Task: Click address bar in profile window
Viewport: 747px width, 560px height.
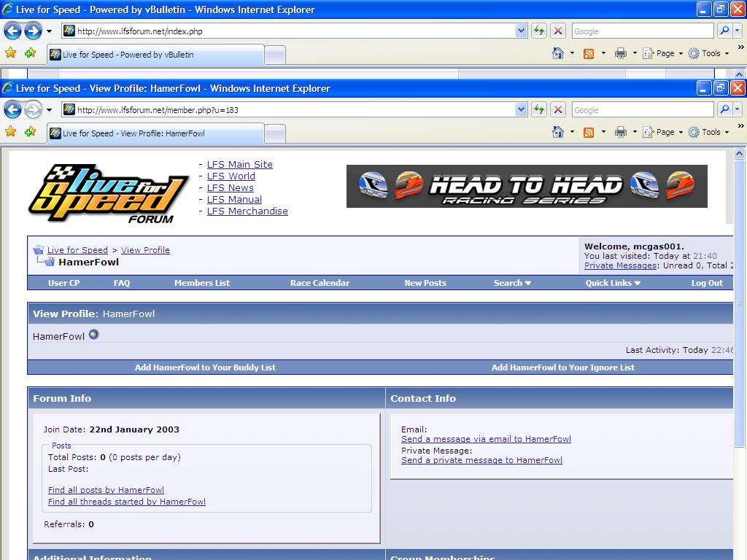Action: click(x=288, y=110)
